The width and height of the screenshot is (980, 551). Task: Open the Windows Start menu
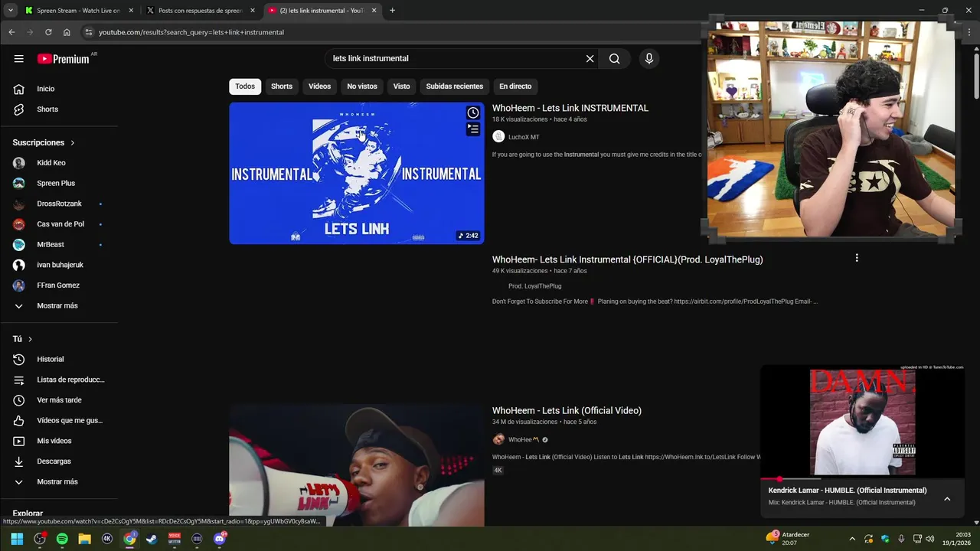tap(17, 539)
